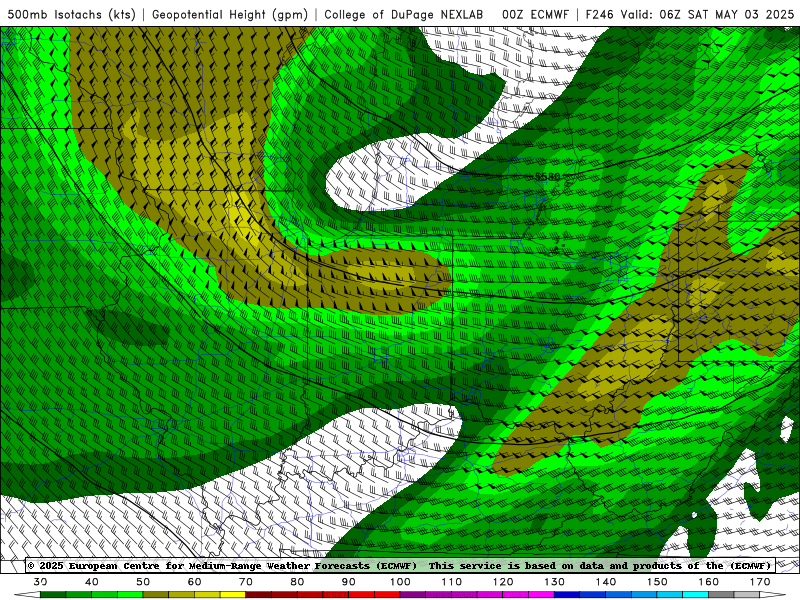Click the 'Geopotential Height (gpm)' title text
The width and height of the screenshot is (800, 600).
pos(230,14)
